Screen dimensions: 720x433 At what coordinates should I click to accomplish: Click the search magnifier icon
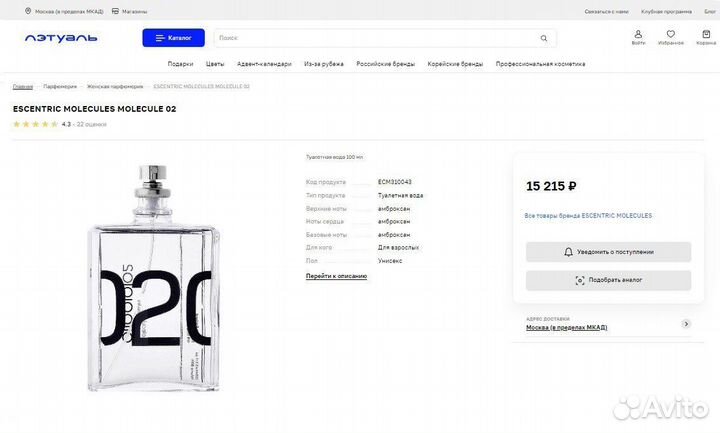[x=544, y=38]
